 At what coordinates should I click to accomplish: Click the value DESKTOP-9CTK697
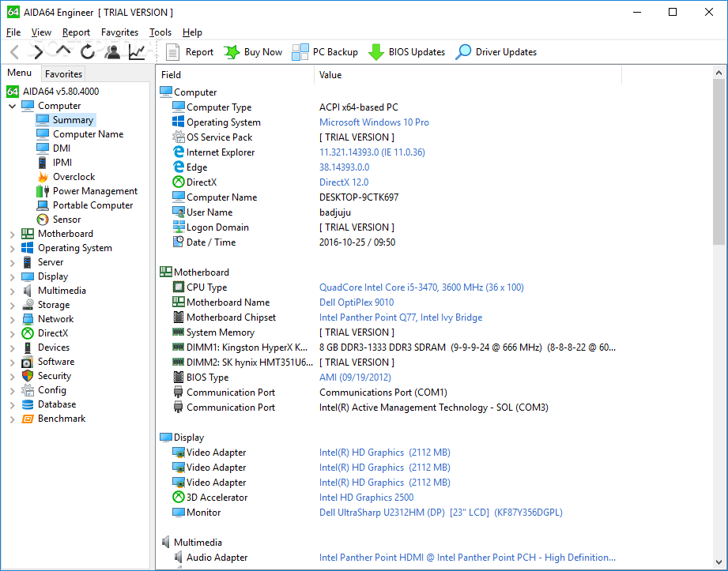point(358,197)
